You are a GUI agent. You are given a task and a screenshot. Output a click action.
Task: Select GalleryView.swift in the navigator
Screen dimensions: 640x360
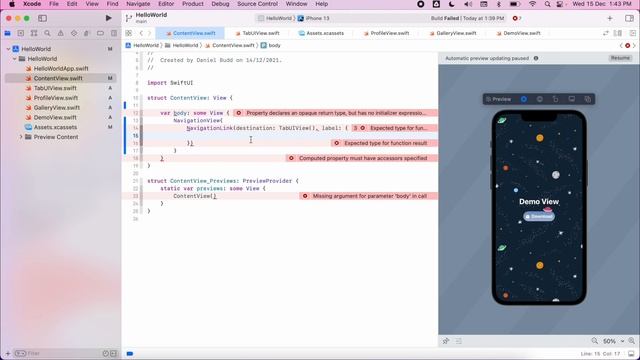pos(56,108)
